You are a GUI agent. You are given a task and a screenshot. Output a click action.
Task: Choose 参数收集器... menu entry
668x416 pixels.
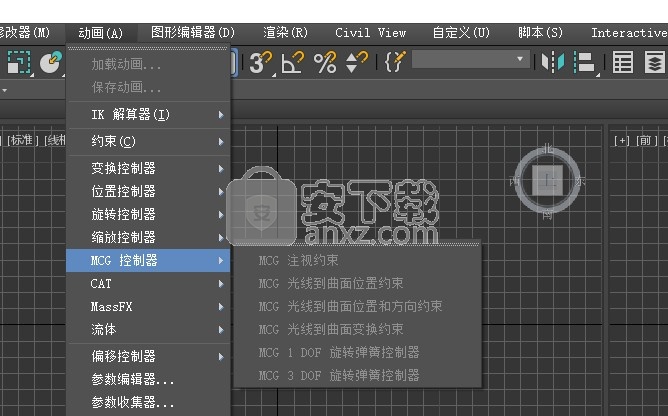pyautogui.click(x=148, y=402)
